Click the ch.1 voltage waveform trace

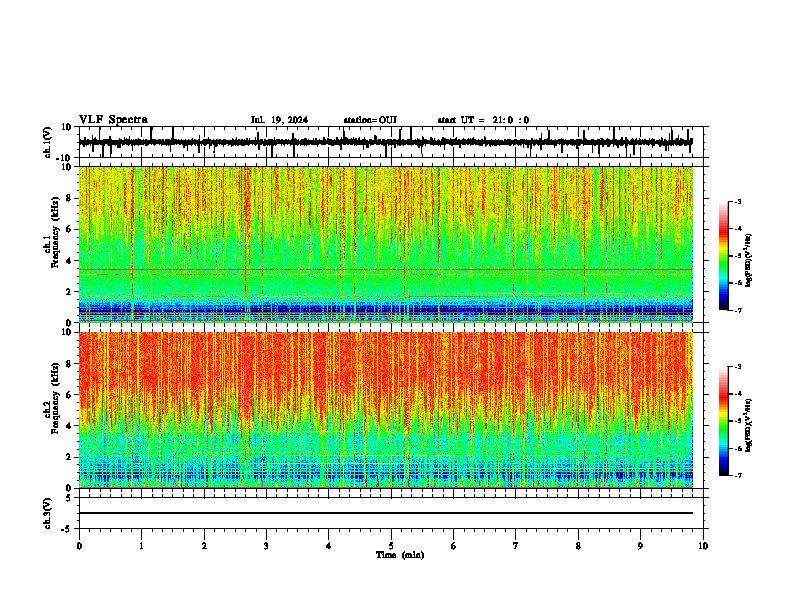pyautogui.click(x=385, y=142)
